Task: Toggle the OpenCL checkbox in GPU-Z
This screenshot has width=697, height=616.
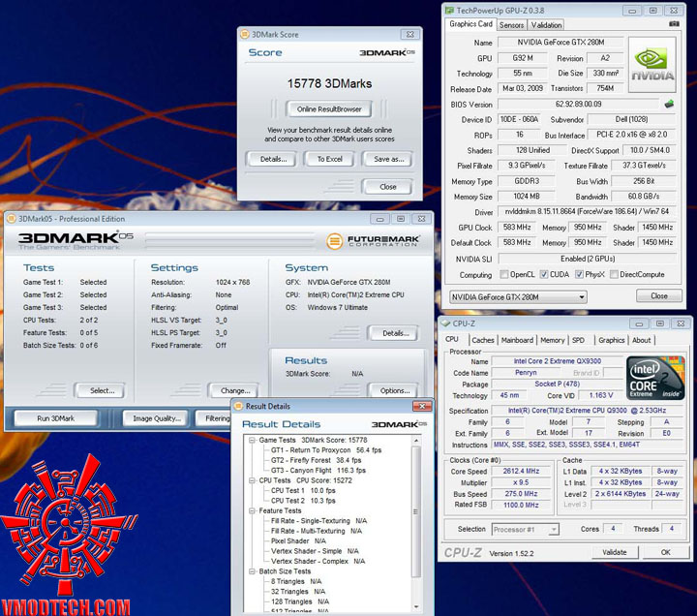Action: 503,274
